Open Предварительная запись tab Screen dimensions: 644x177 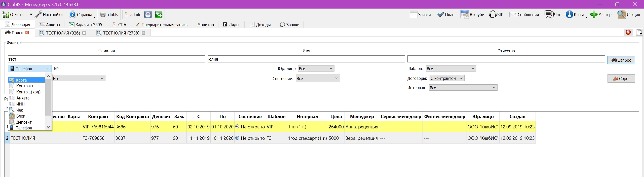tap(162, 25)
